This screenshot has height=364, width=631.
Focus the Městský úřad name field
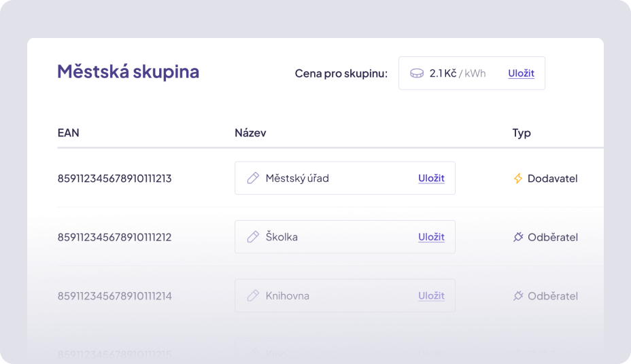pos(333,178)
